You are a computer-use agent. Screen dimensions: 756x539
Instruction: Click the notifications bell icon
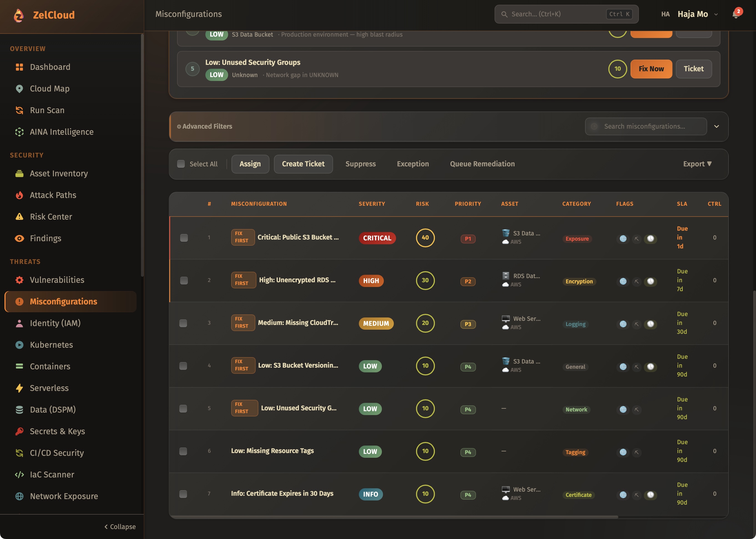735,14
